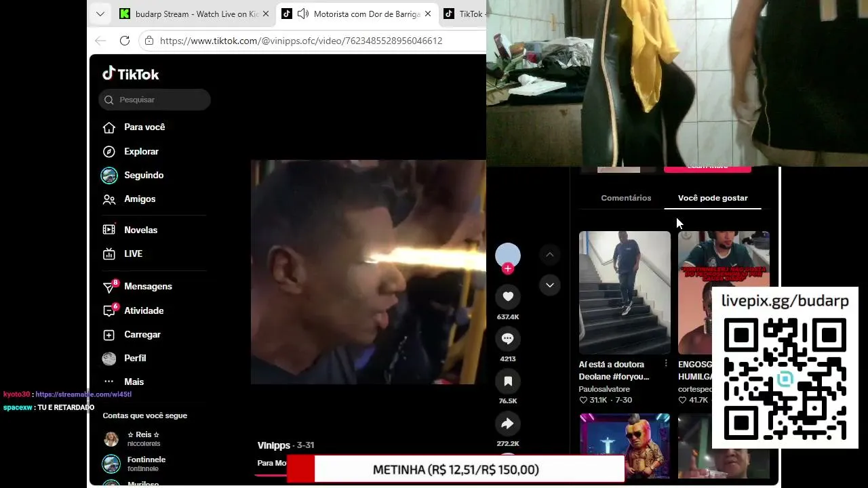Screen dimensions: 868x488
Task: Click the '76.5K' saves count
Action: coord(508,401)
